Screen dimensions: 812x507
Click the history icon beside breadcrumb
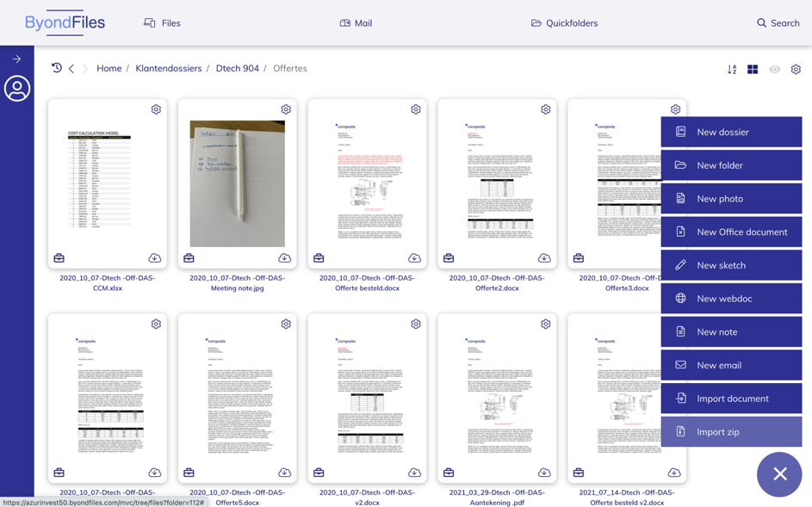57,68
